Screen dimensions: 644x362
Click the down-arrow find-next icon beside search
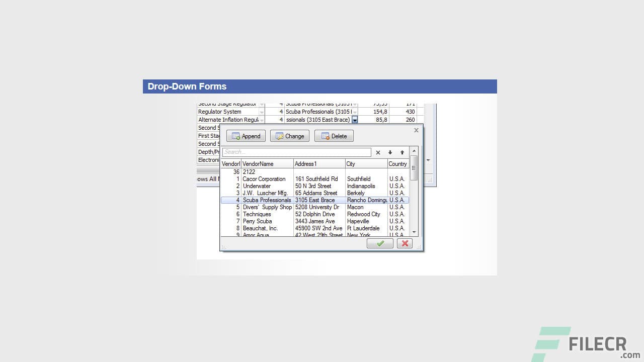coord(390,152)
